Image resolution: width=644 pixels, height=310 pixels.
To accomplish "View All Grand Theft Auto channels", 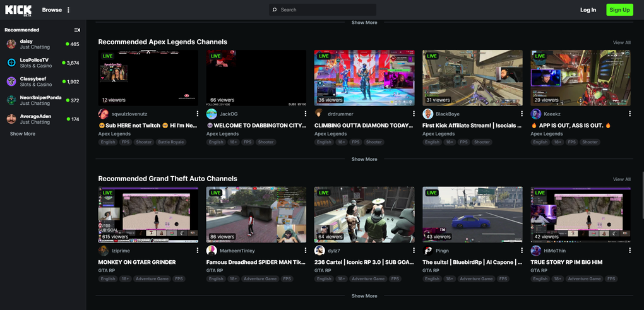I will click(x=621, y=179).
